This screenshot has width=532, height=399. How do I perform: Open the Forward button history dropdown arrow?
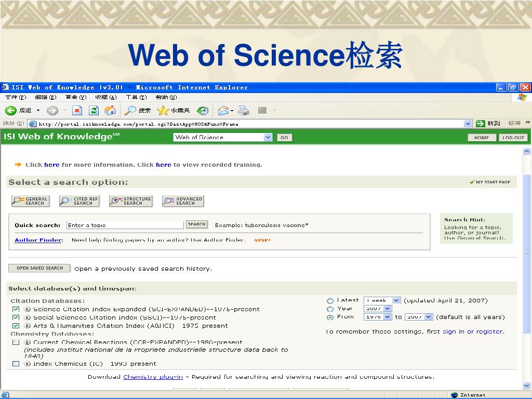[64, 110]
